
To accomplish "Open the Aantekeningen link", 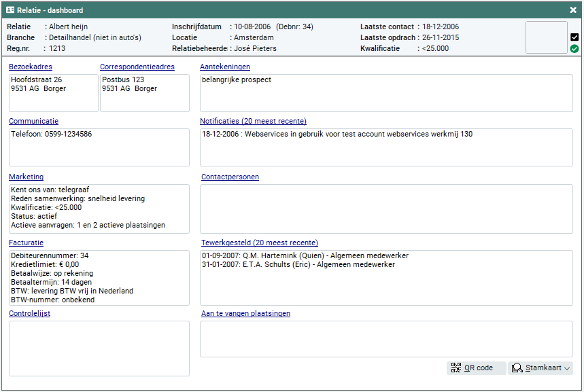I will coord(225,67).
